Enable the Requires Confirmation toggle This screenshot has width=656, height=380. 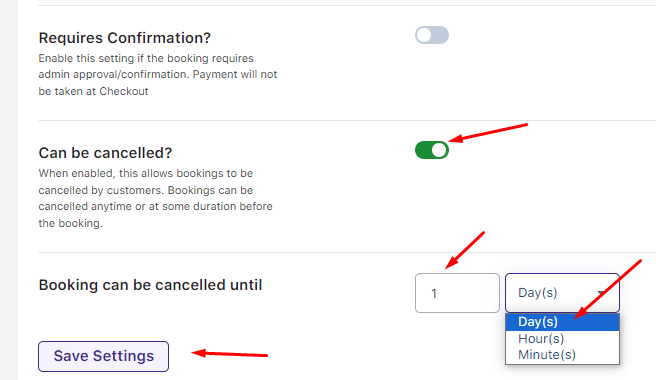(432, 35)
